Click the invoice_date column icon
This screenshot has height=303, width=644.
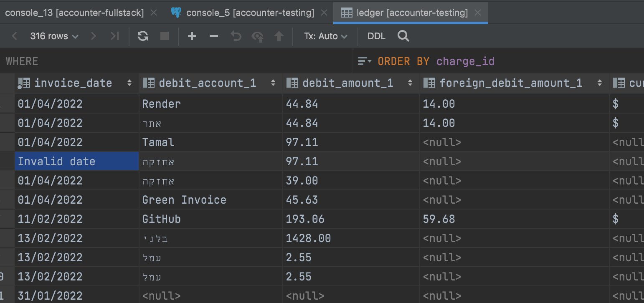(24, 83)
